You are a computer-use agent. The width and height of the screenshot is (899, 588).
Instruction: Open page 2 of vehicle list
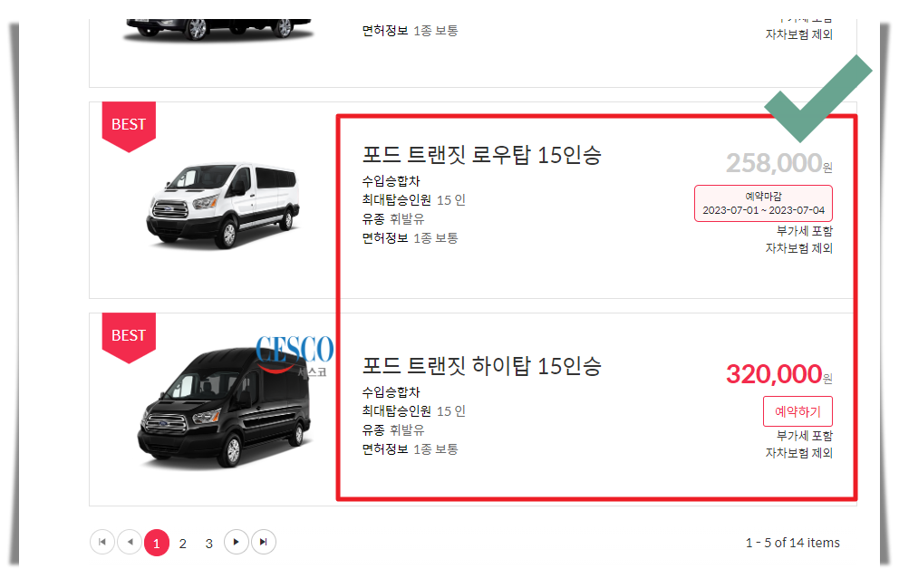(x=183, y=544)
